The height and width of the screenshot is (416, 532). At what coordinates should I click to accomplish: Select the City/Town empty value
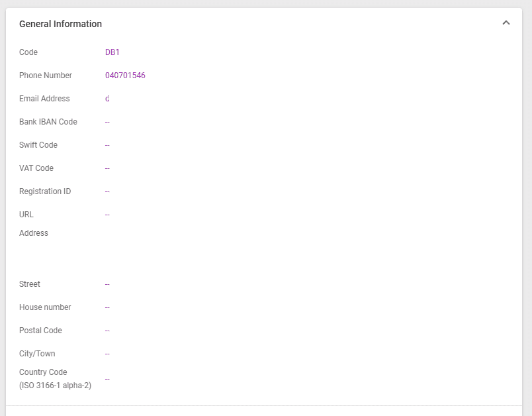pyautogui.click(x=107, y=354)
